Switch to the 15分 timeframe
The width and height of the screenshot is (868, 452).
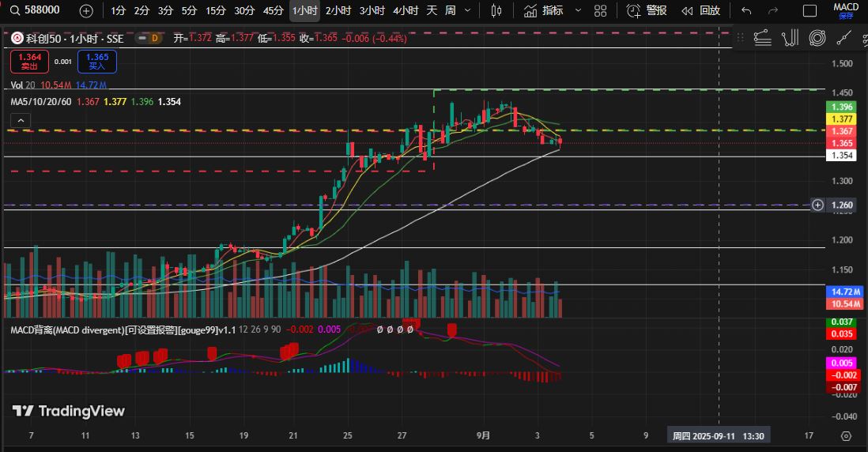pos(215,10)
